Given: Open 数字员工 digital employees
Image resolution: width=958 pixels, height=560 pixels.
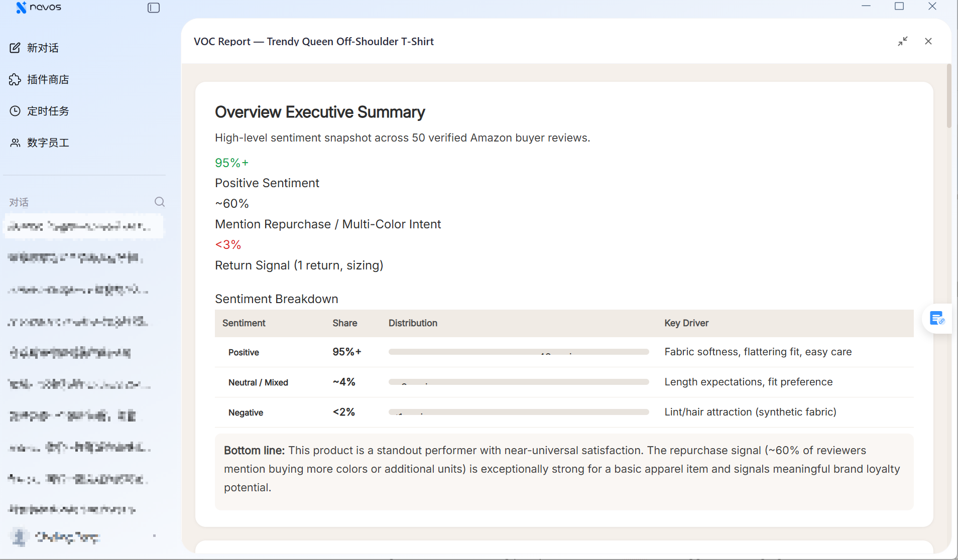Looking at the screenshot, I should tap(39, 143).
